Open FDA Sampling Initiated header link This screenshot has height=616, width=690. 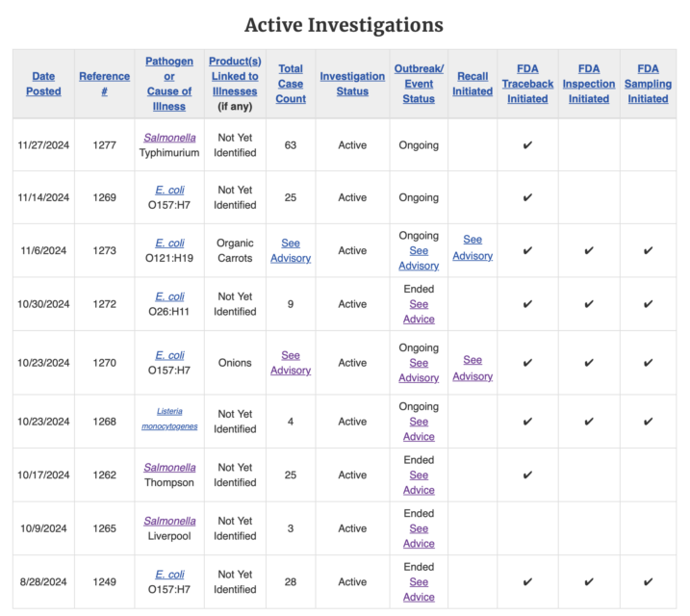pos(648,84)
